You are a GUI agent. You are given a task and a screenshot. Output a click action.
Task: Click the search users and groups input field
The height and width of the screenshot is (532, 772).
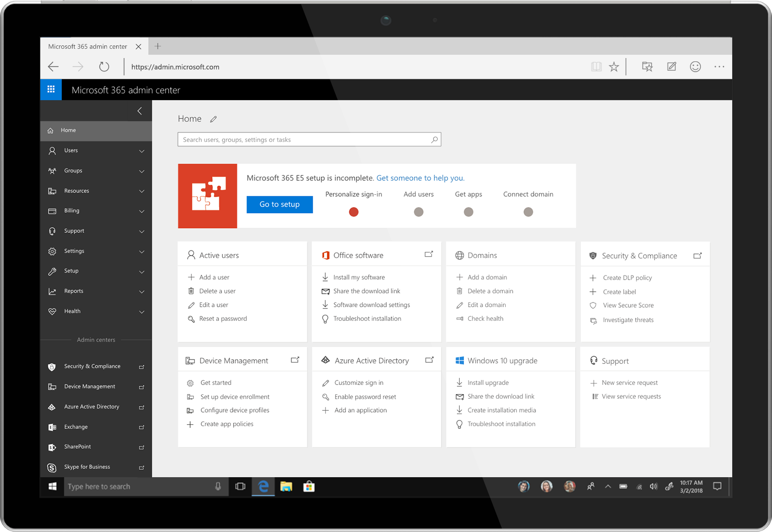coord(304,139)
